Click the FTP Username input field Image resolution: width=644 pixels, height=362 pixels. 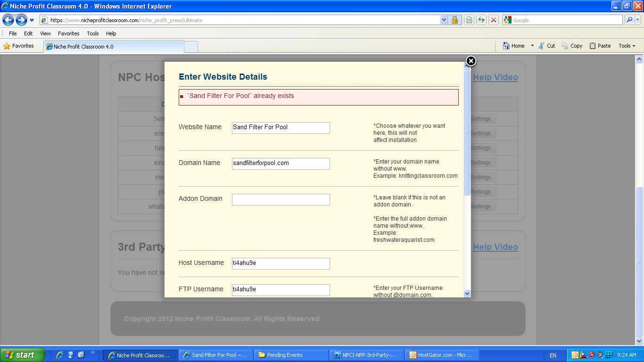coord(281,290)
